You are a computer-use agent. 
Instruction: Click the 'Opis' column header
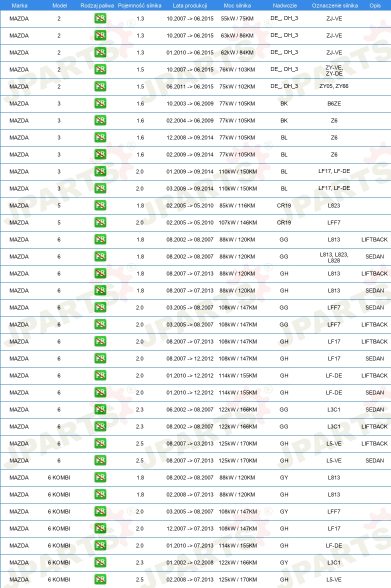[375, 5]
